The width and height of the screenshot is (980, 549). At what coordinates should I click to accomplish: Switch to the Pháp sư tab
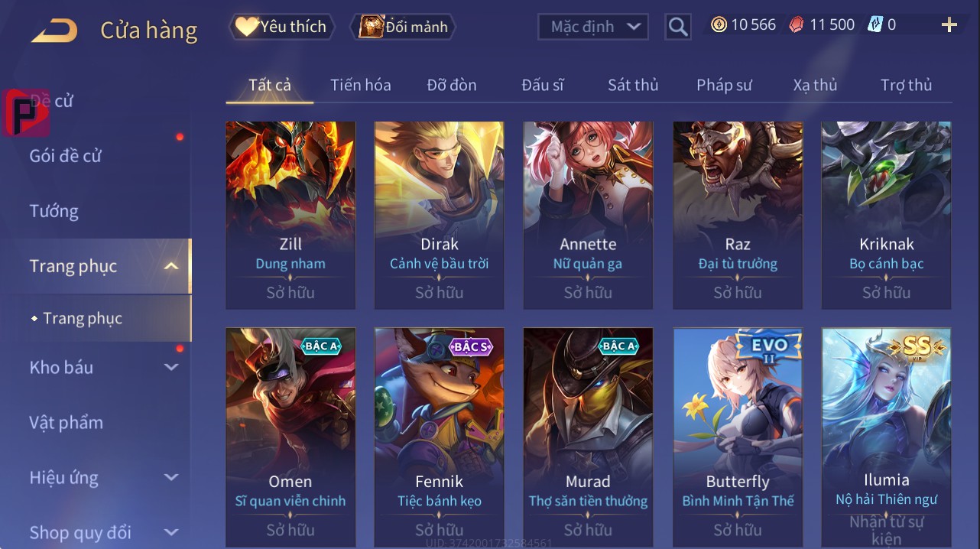click(x=724, y=85)
